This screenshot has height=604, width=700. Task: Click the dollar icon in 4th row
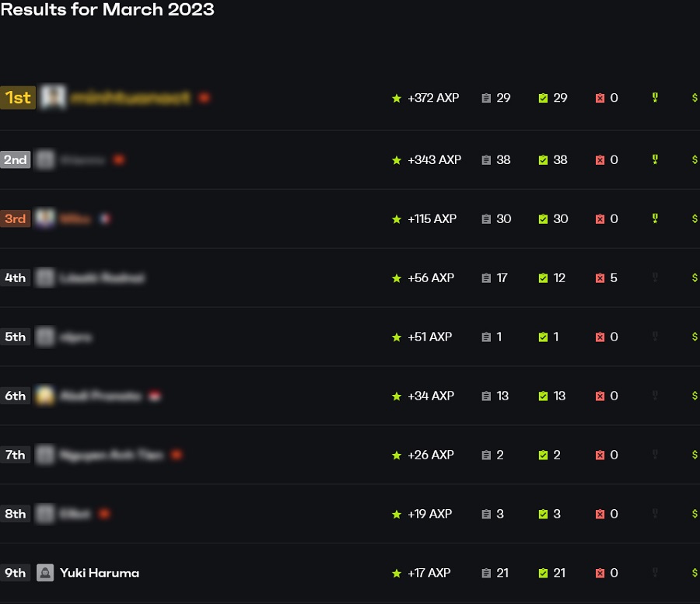pyautogui.click(x=695, y=278)
